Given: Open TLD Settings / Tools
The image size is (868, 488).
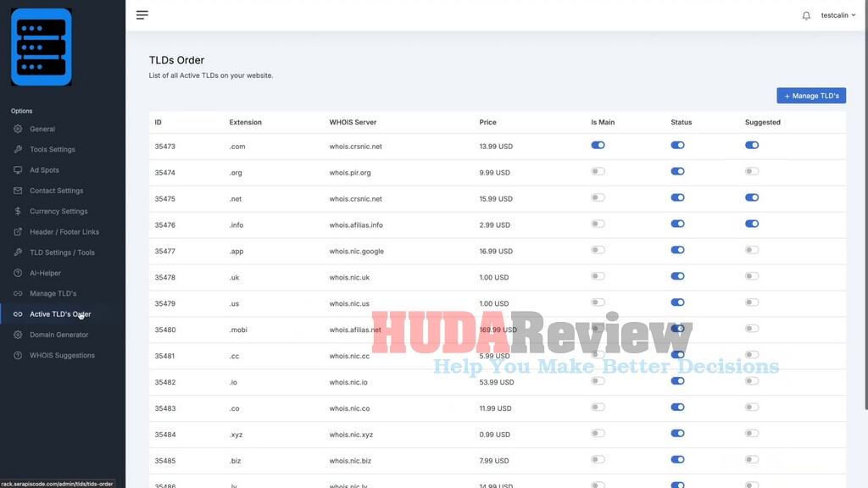Looking at the screenshot, I should pos(62,252).
